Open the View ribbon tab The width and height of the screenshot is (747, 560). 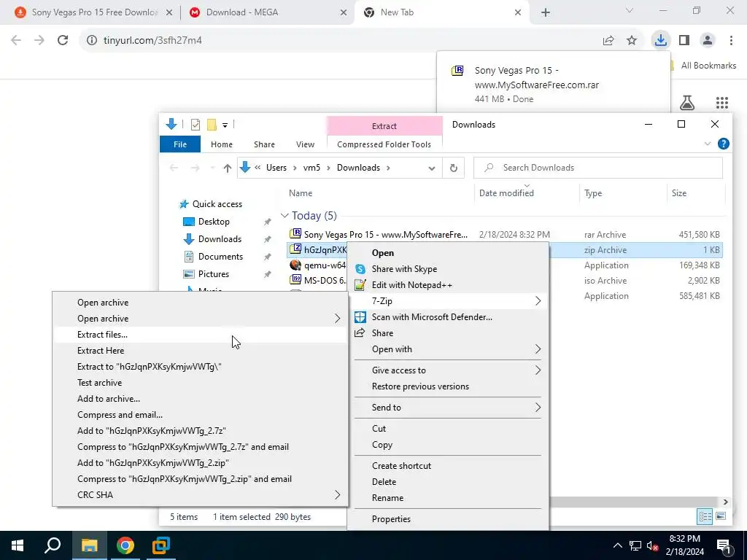click(305, 144)
